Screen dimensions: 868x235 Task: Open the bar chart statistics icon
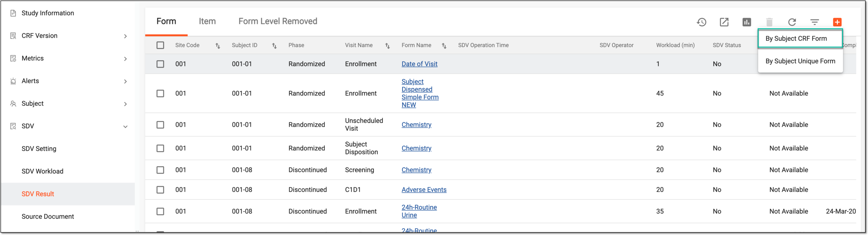746,22
